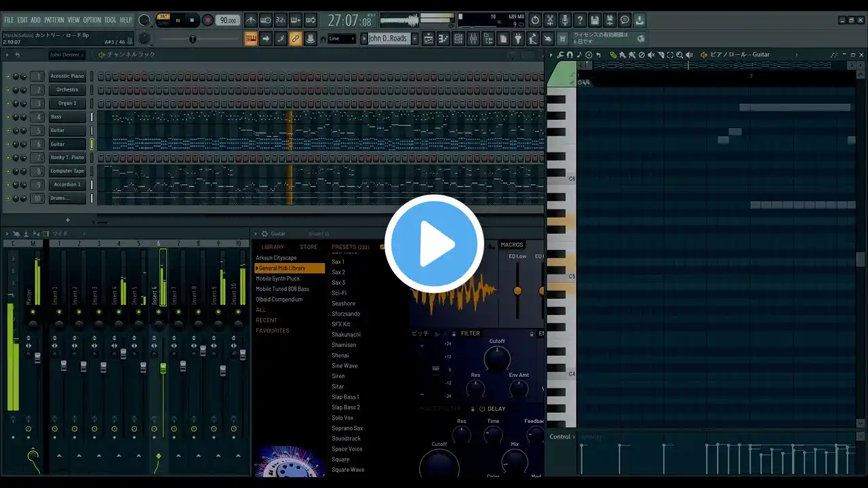The width and height of the screenshot is (868, 488).
Task: Select the pencil draw tool in piano roll
Action: 613,55
